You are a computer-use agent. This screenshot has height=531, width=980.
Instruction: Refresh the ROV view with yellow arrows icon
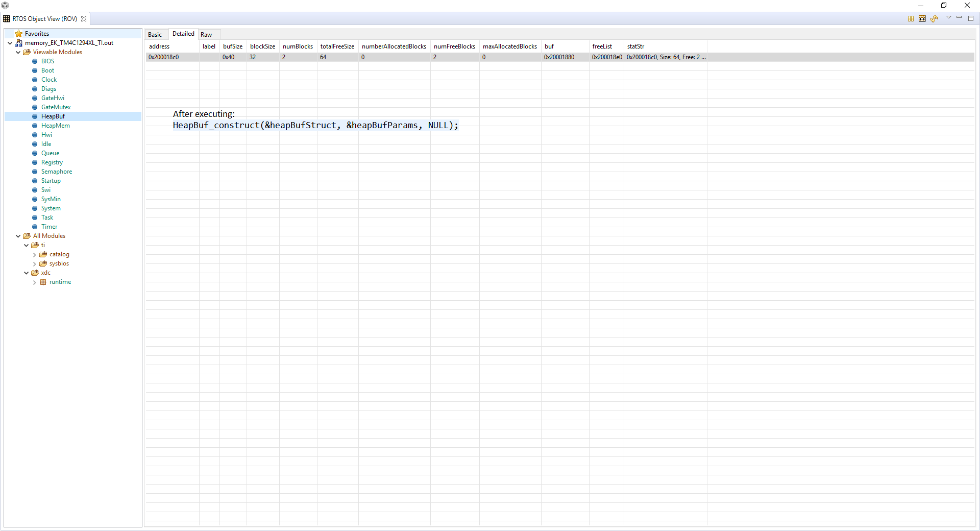coord(934,18)
